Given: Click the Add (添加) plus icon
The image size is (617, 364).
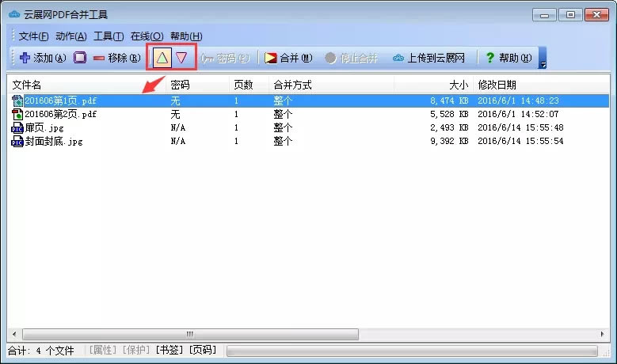Looking at the screenshot, I should (x=25, y=58).
